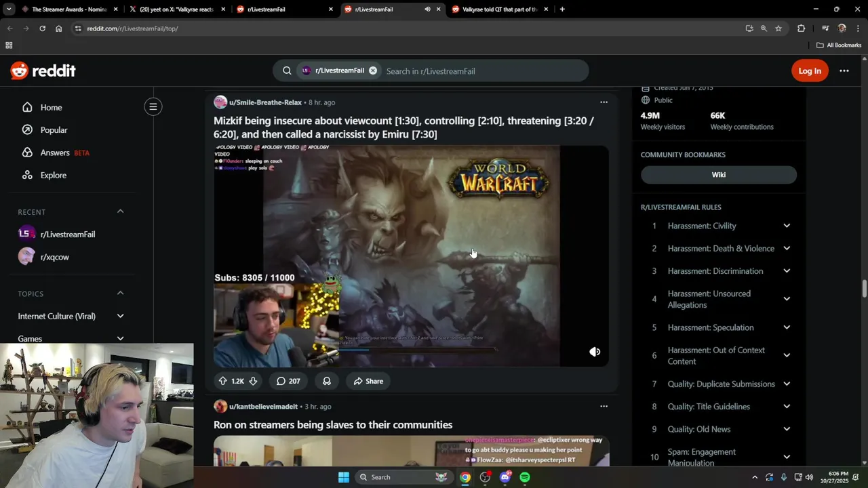Switch to the first r/LivestreamFail browser tab
The width and height of the screenshot is (868, 488).
click(x=285, y=9)
